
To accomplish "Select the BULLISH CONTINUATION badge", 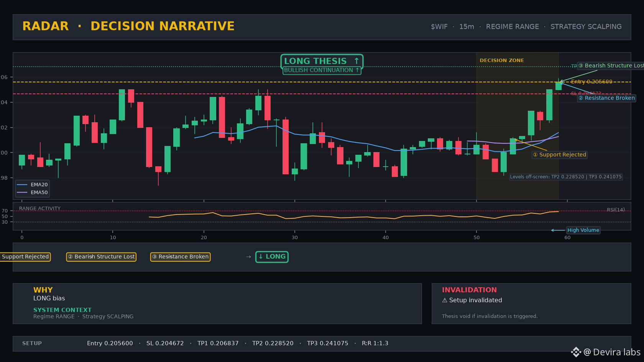I will (x=322, y=70).
